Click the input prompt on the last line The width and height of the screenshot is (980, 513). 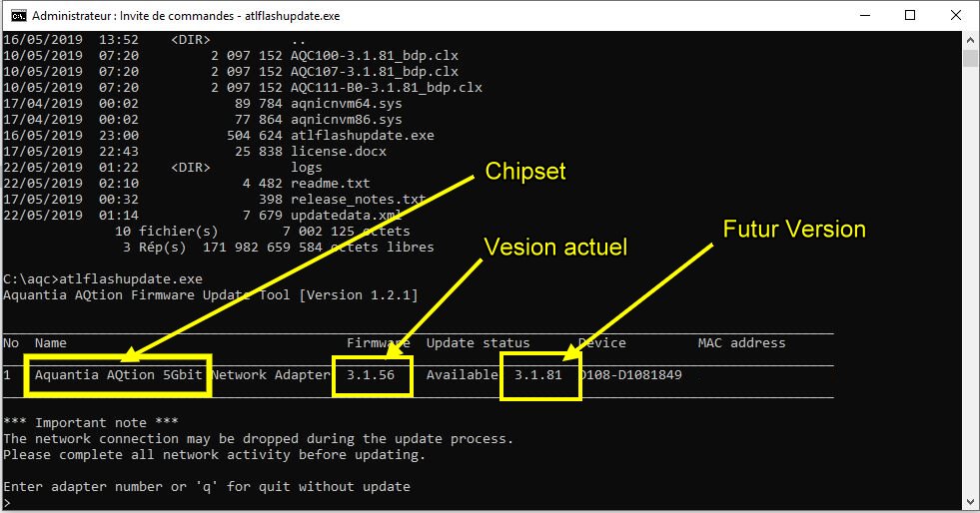[8, 503]
